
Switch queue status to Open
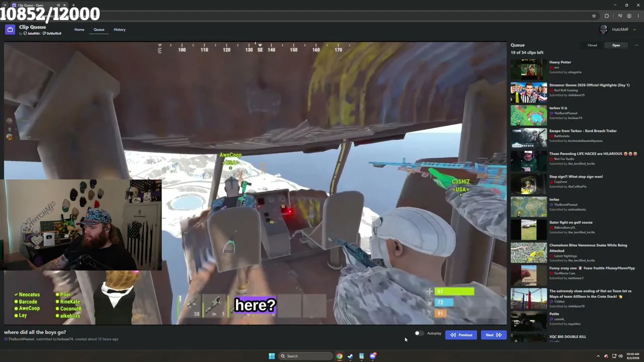616,45
